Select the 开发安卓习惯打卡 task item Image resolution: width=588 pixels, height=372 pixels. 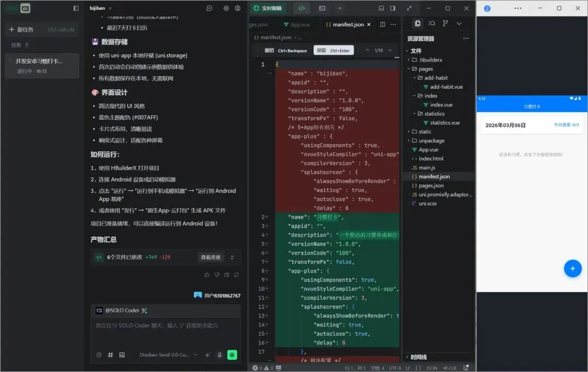(x=42, y=66)
